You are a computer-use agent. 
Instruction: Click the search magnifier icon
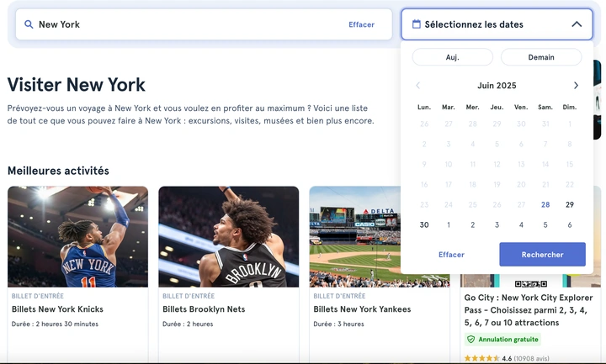29,24
